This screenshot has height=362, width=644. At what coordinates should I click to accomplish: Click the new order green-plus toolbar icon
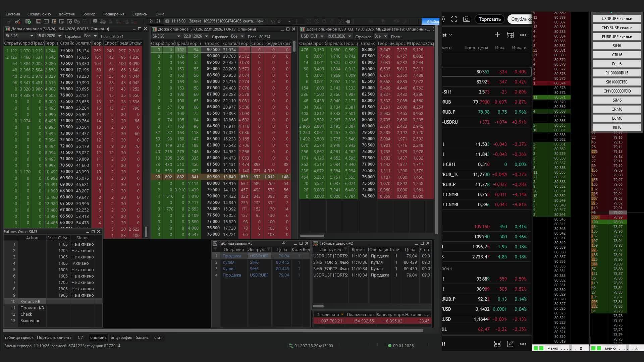click(x=28, y=21)
